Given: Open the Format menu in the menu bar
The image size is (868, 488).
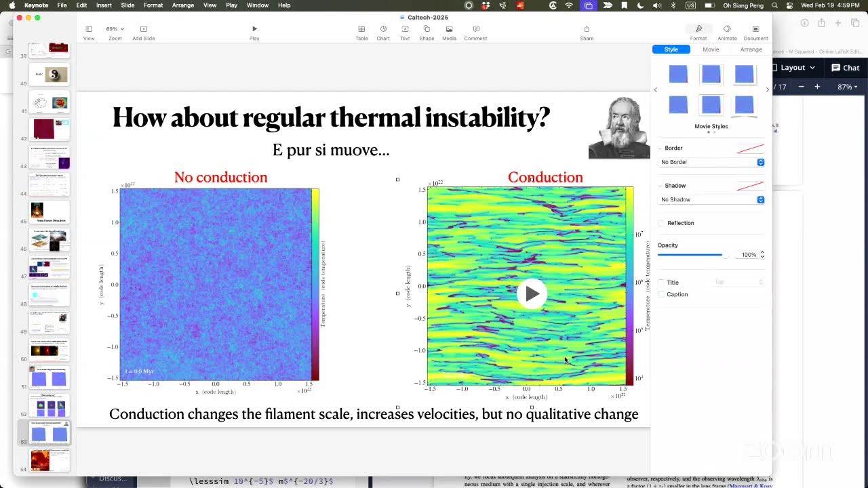Looking at the screenshot, I should [153, 5].
